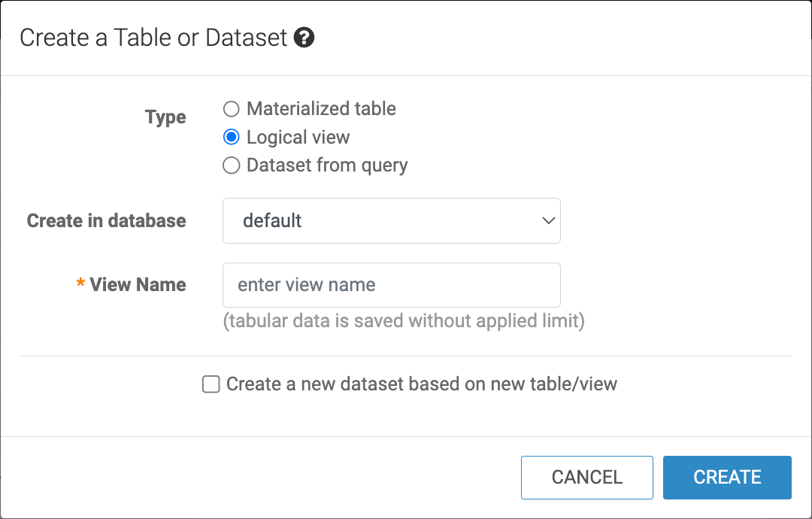Click the 'Logical view' label text
Screen dimensions: 812x519
[298, 138]
